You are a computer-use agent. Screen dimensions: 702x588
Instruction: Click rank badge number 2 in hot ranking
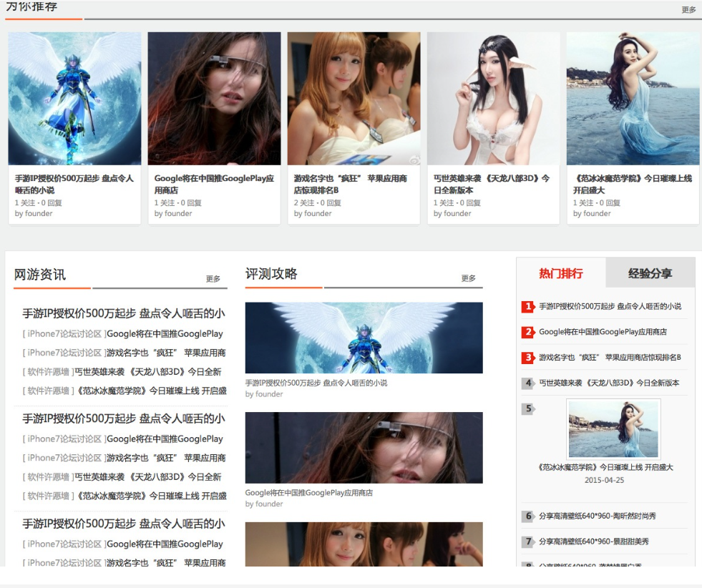click(x=528, y=332)
